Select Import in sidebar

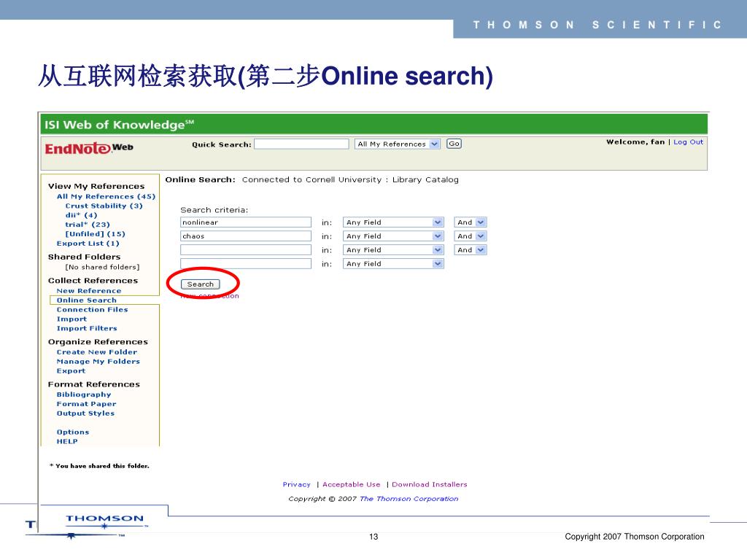(x=71, y=319)
